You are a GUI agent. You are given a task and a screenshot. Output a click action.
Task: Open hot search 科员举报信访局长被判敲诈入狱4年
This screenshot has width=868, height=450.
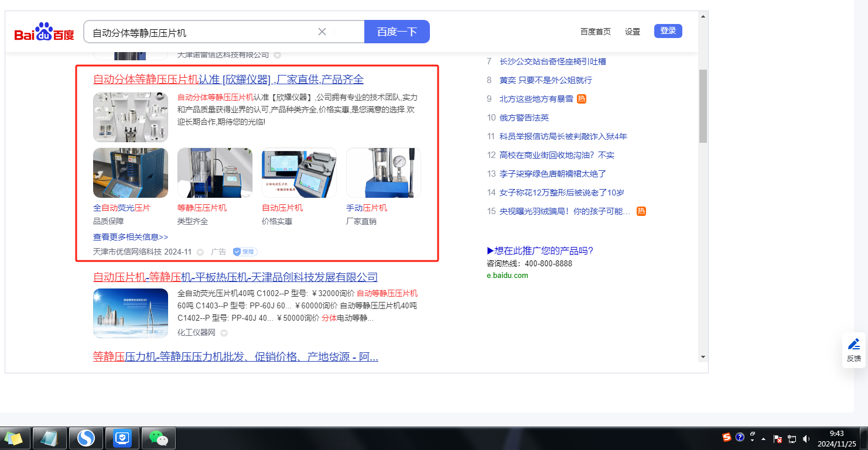[563, 136]
